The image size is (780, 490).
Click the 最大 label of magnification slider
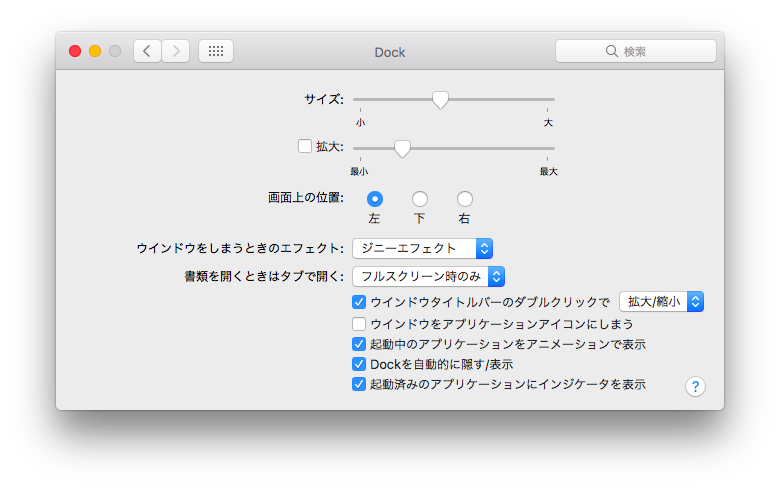point(549,172)
